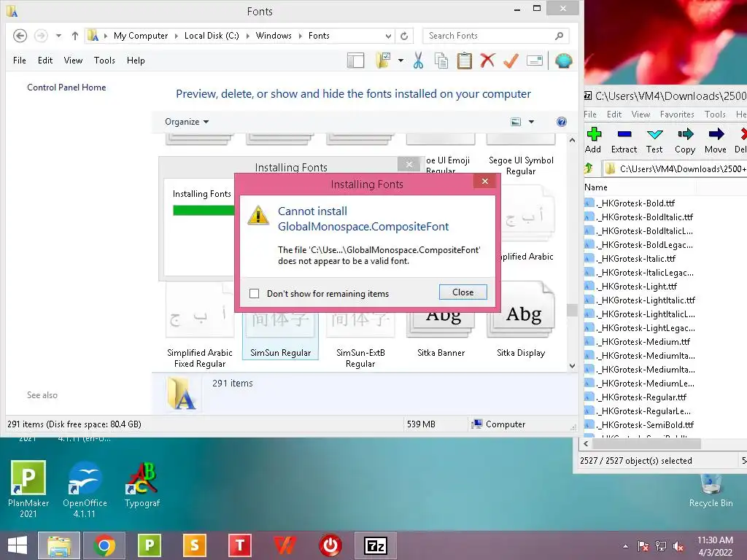The height and width of the screenshot is (560, 747).
Task: Open Typograf desktop shortcut
Action: [142, 485]
